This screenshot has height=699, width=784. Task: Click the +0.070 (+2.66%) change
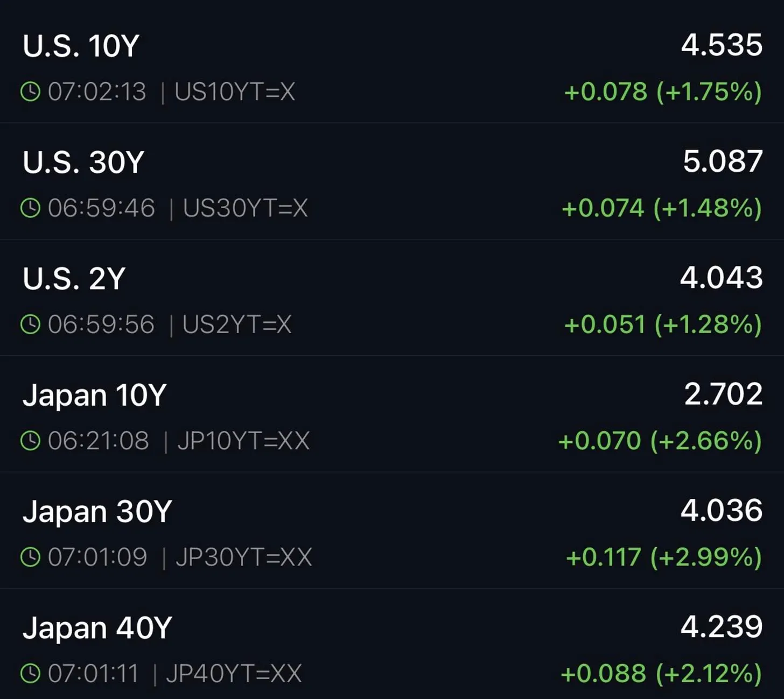(x=660, y=441)
